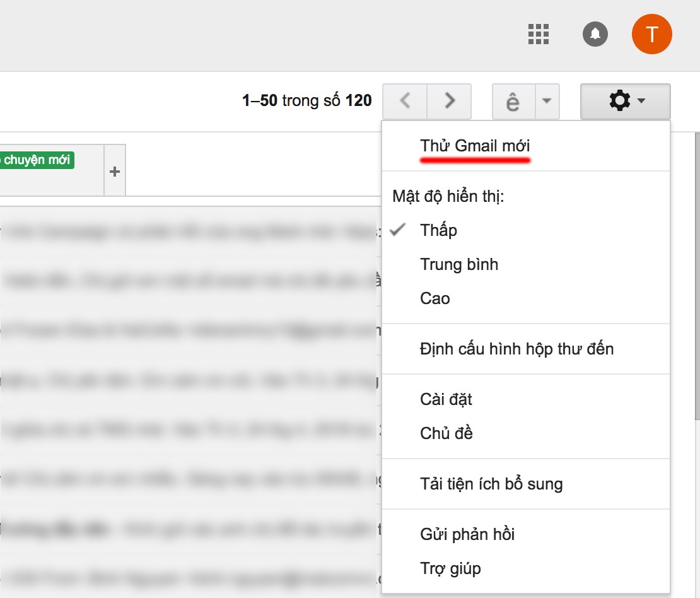Open Trợ giúp from the menu
This screenshot has height=598, width=700.
click(x=450, y=568)
